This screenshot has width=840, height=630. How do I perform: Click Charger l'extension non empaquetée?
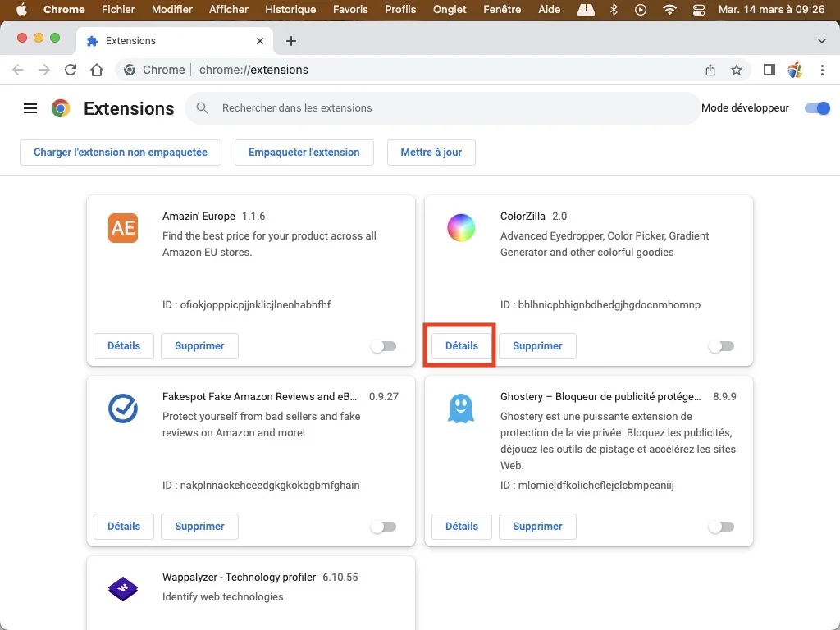121,152
